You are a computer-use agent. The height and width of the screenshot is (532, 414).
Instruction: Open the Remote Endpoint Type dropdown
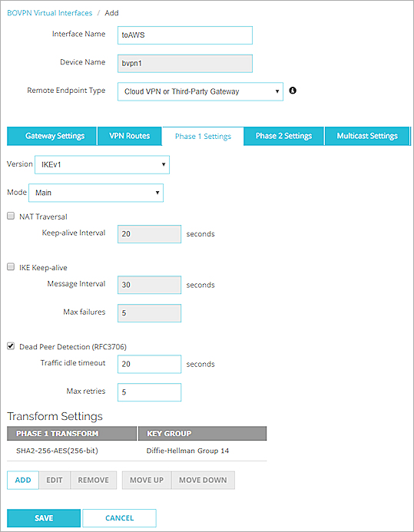click(200, 91)
